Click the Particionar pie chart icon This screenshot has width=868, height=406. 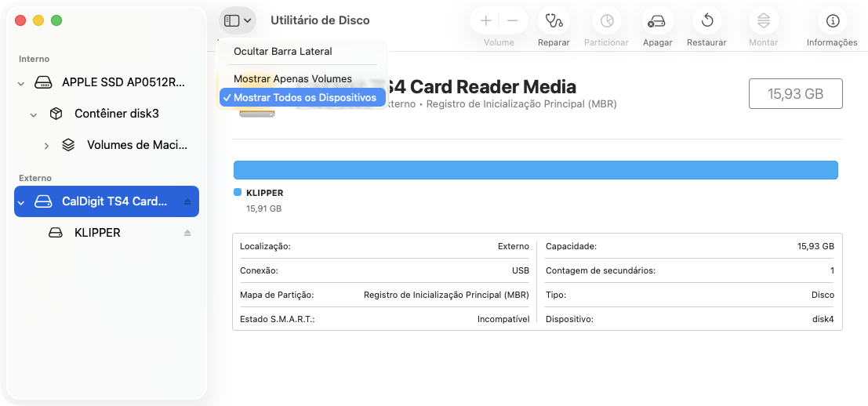click(x=606, y=21)
